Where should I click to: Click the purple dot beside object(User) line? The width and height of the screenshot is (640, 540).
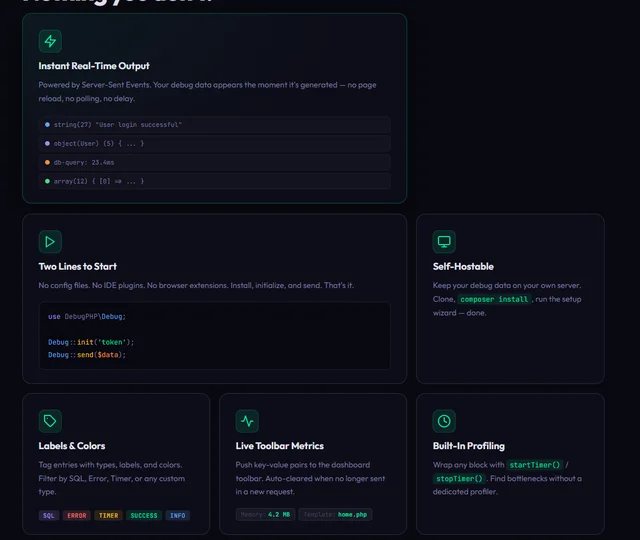click(47, 143)
